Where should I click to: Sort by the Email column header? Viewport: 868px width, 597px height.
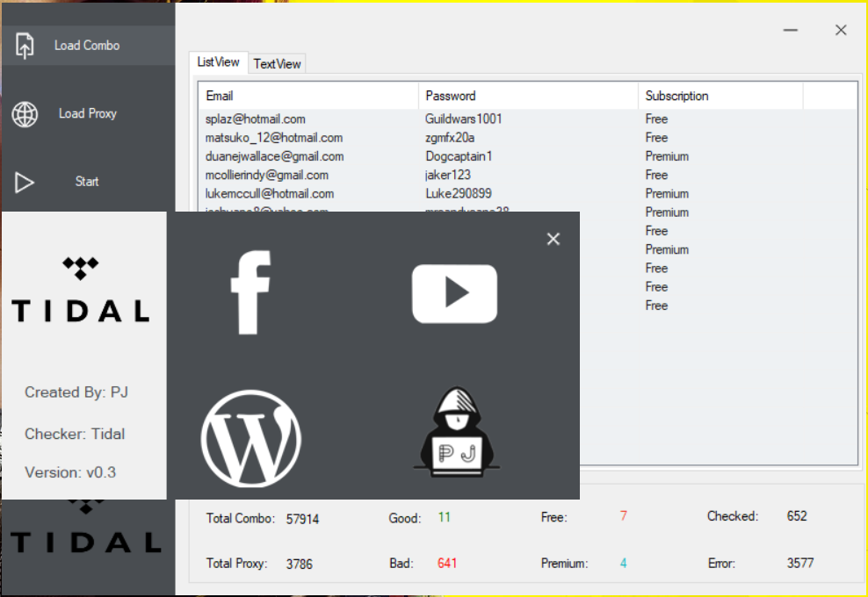(308, 96)
